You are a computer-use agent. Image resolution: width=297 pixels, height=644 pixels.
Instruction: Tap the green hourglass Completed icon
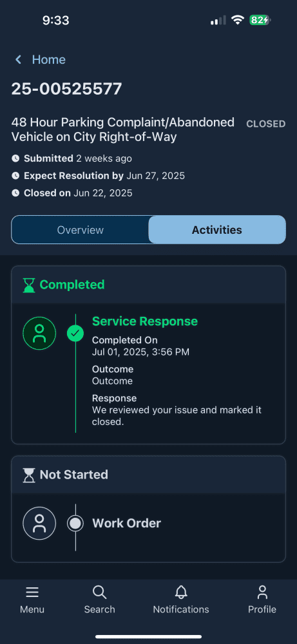29,285
